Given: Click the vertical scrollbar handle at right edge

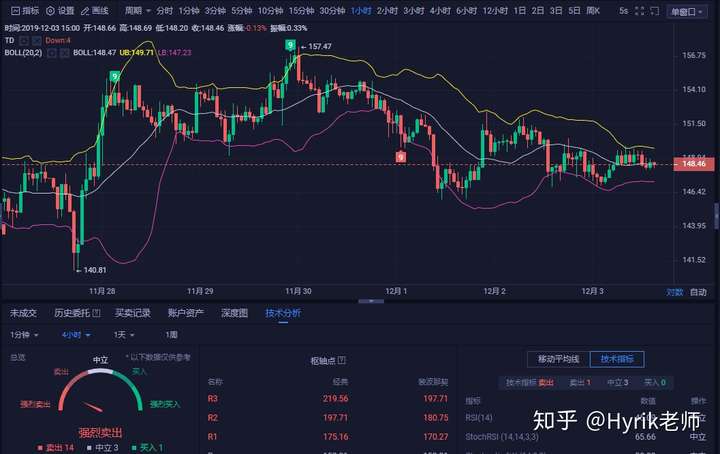Looking at the screenshot, I should point(717,215).
